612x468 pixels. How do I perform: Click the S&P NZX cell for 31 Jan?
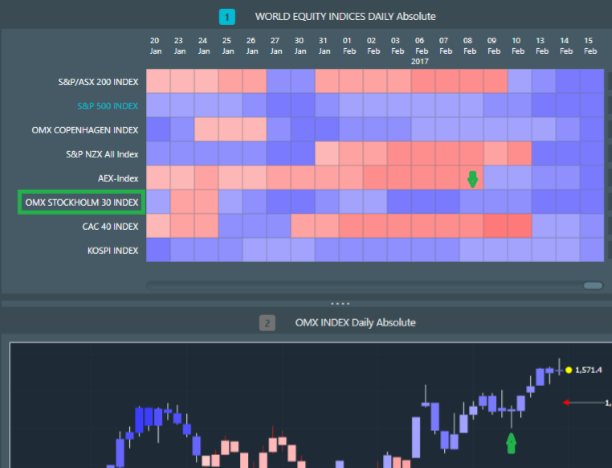pos(327,154)
